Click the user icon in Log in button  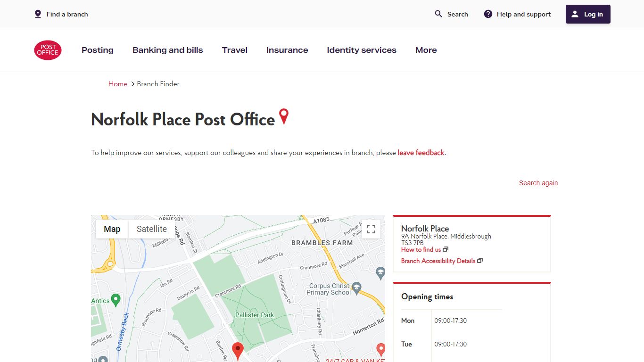click(x=575, y=14)
